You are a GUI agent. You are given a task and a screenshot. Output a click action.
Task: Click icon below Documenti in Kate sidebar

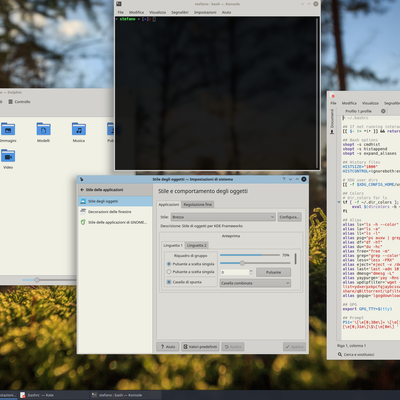coord(332,132)
